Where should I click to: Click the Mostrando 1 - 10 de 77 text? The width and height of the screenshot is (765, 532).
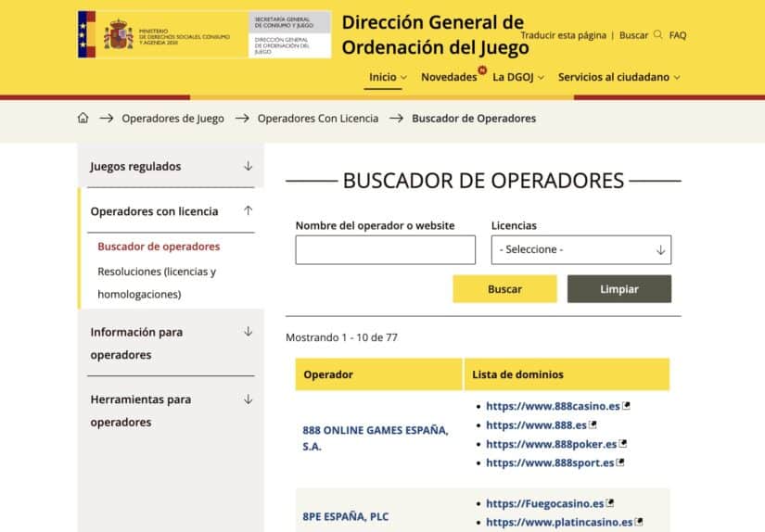click(341, 337)
